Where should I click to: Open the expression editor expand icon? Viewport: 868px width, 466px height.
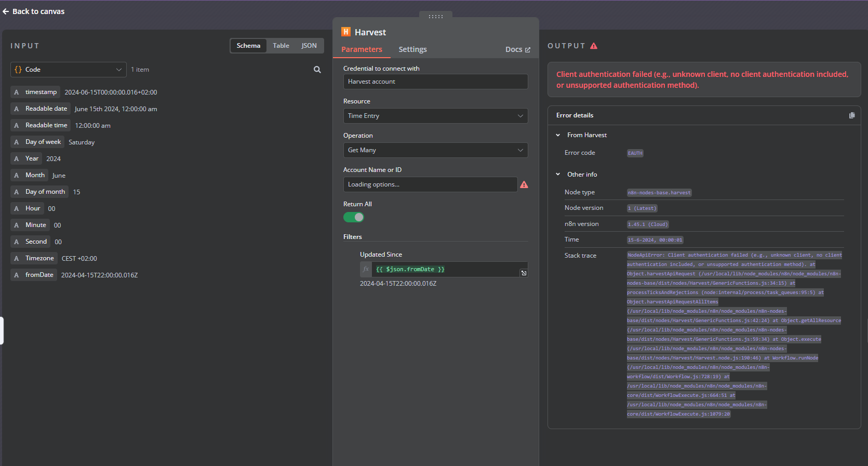tap(524, 273)
